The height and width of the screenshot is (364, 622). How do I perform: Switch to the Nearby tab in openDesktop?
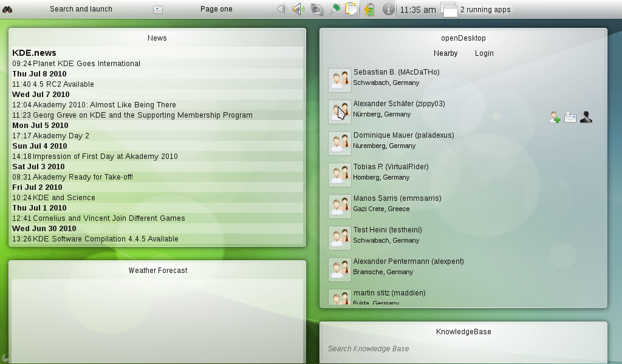click(445, 53)
